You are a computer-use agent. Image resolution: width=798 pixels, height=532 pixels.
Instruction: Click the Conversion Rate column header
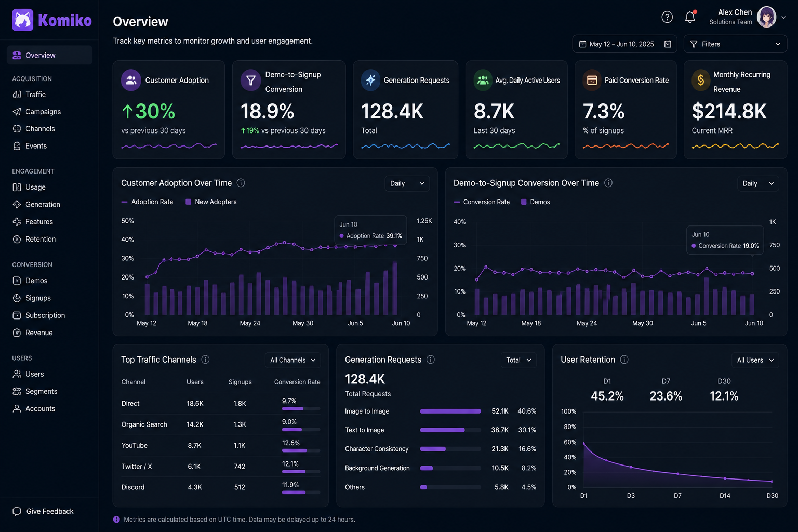(x=297, y=382)
